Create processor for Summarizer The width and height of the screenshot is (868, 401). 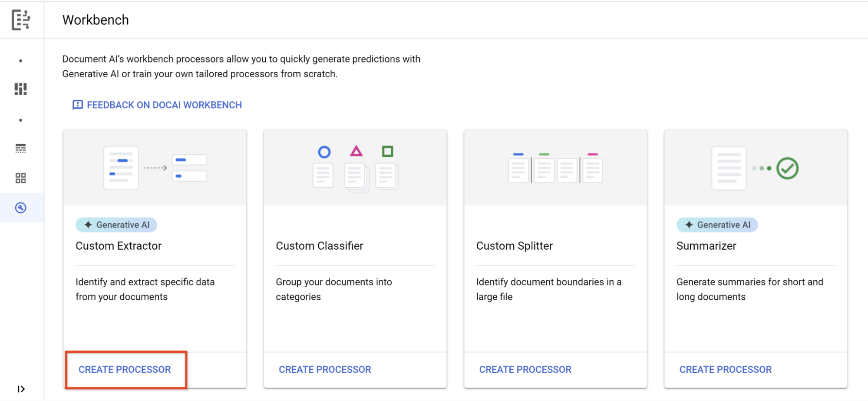tap(725, 369)
